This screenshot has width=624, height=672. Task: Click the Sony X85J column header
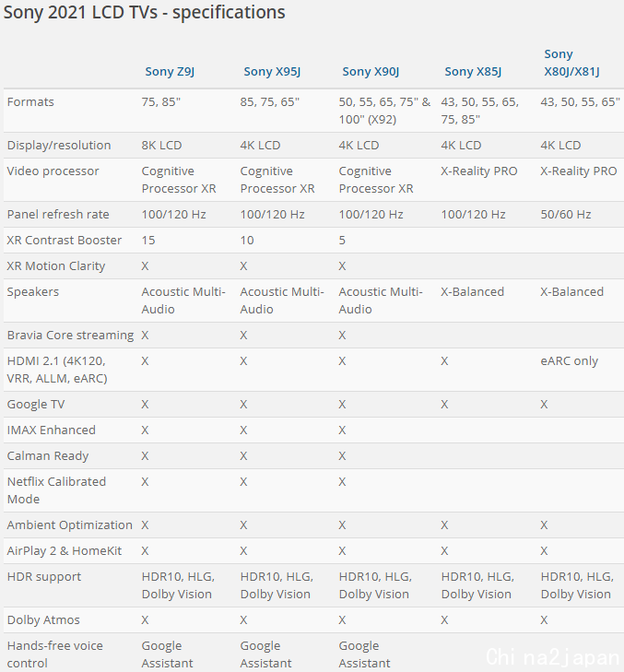(472, 72)
